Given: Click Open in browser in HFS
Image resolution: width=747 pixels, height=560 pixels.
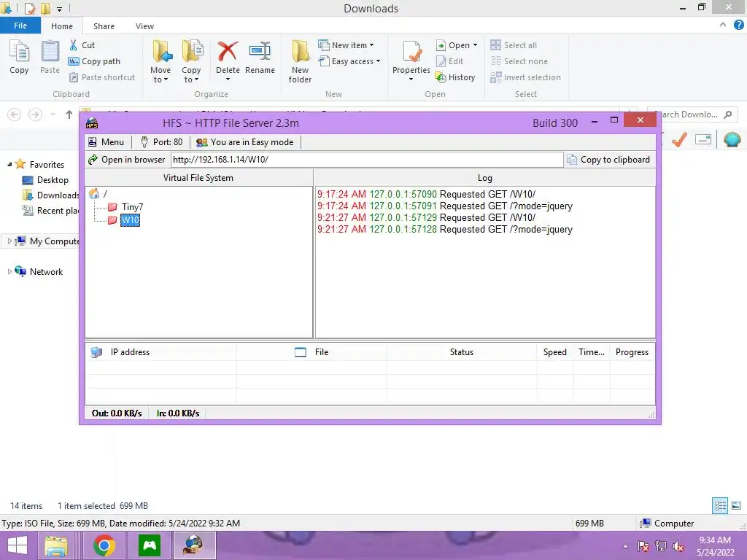Looking at the screenshot, I should click(x=126, y=160).
